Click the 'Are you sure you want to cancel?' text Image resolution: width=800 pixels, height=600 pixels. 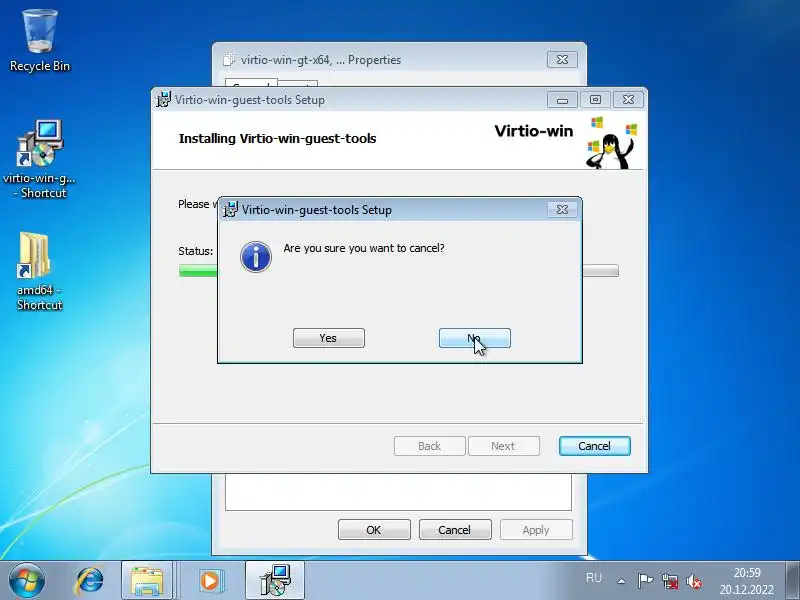[x=364, y=248]
